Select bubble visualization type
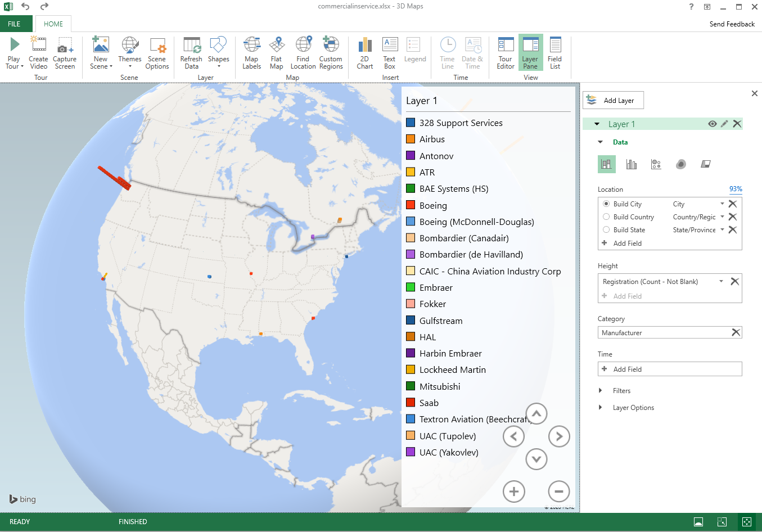The height and width of the screenshot is (532, 762). [656, 164]
